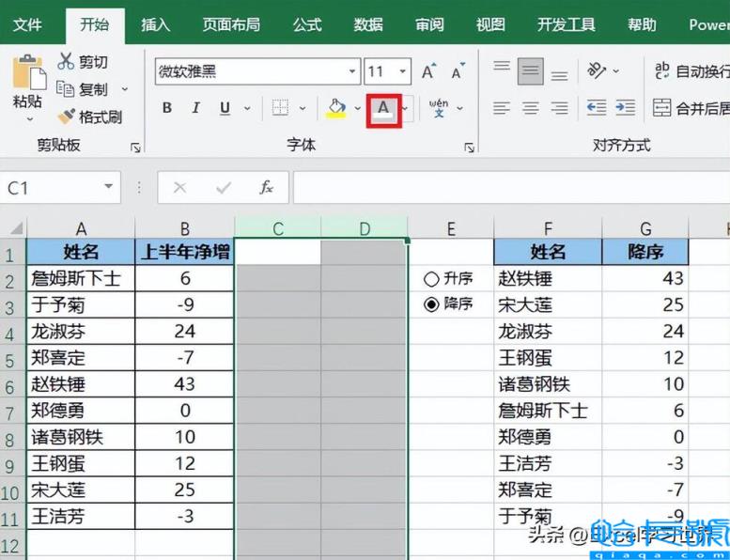The width and height of the screenshot is (730, 560).
Task: Expand fill color dropdown arrow
Action: pos(358,108)
